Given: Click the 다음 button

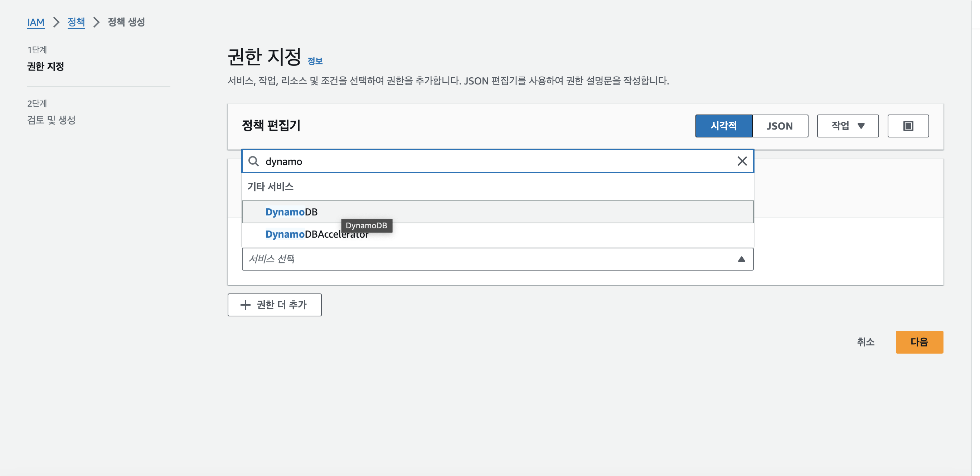Looking at the screenshot, I should click(919, 342).
